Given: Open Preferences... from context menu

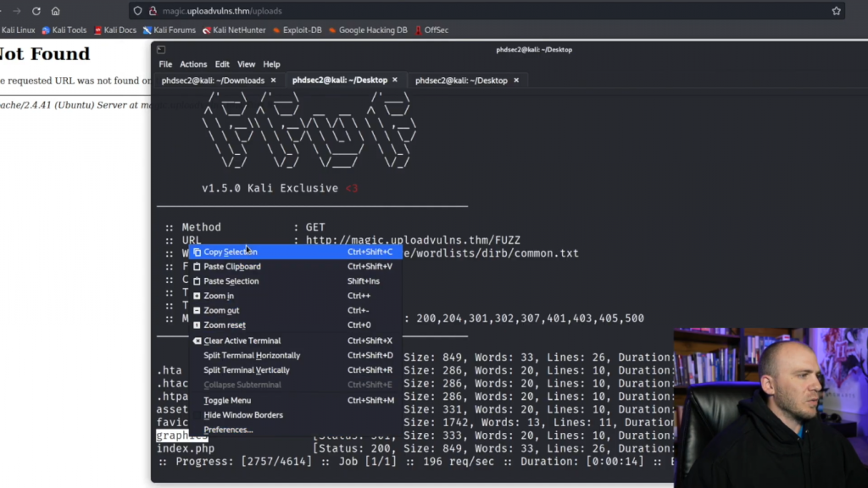Looking at the screenshot, I should click(295, 430).
